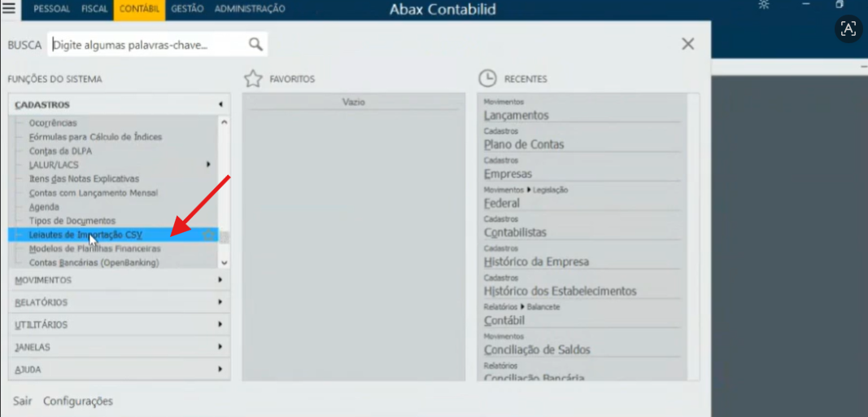
Task: Open recent item Empresas
Action: 508,174
